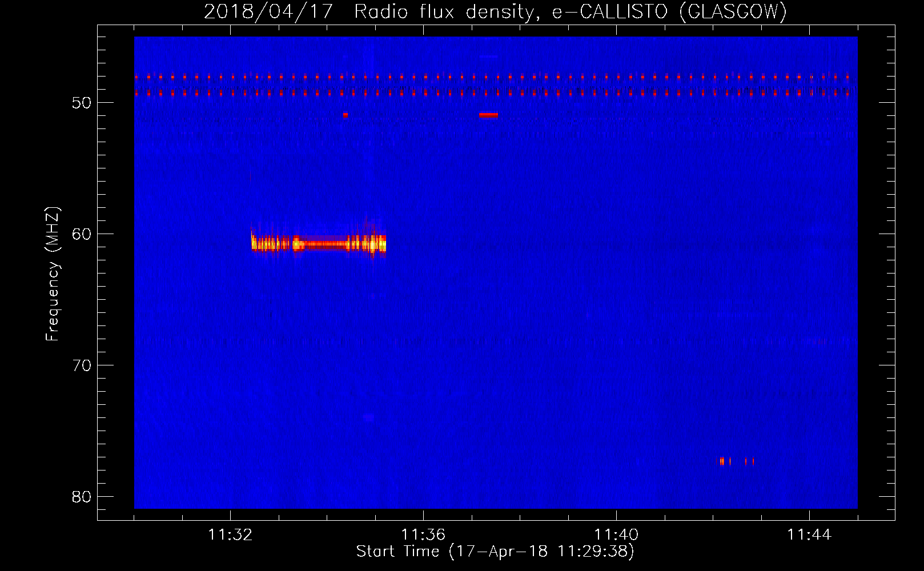The height and width of the screenshot is (571, 924).
Task: Click the 70 MHz frequency tick label
Action: click(x=82, y=365)
